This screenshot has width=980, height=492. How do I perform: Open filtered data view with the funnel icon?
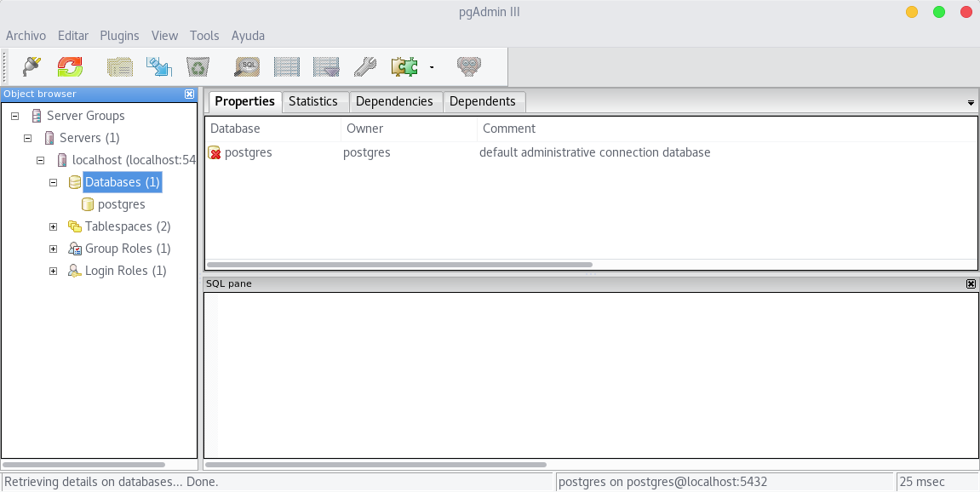tap(325, 66)
